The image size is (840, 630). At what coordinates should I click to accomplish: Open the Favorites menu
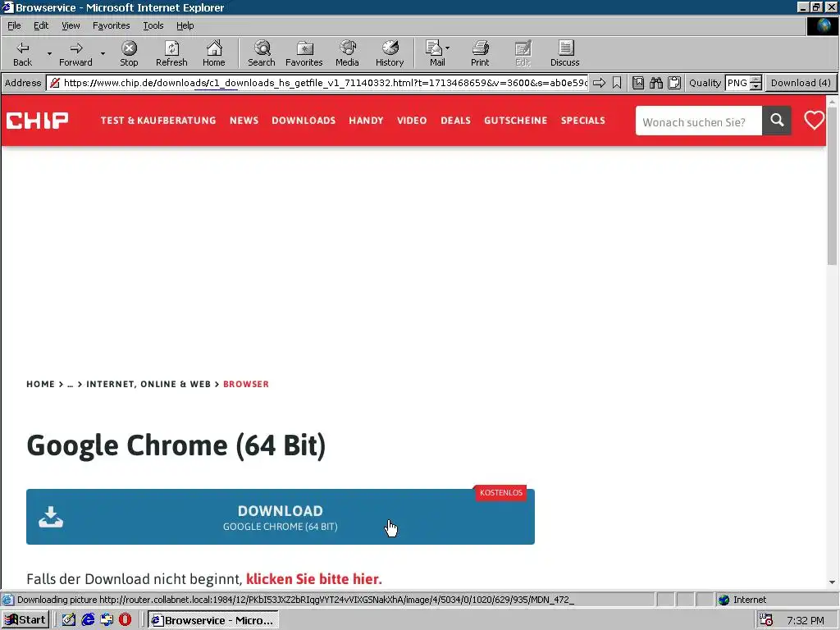[112, 25]
